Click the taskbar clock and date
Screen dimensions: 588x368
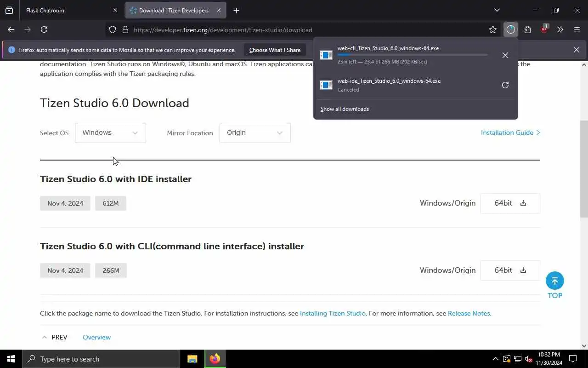coord(548,359)
